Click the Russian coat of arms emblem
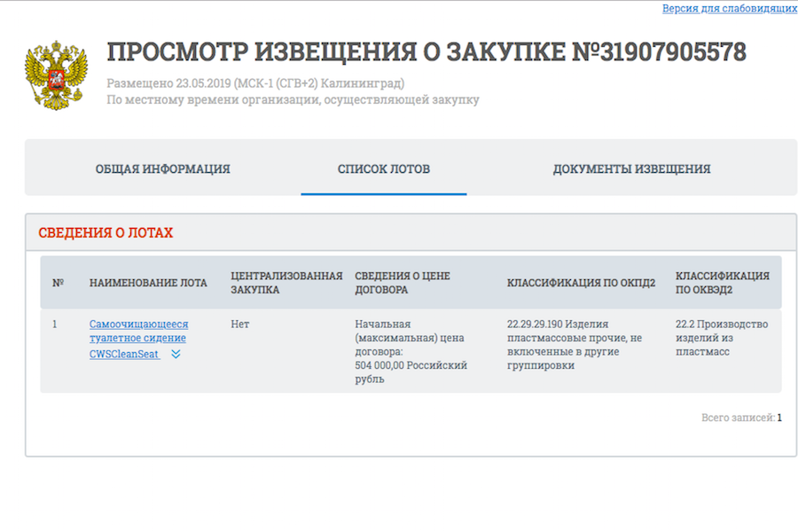Screen dimensions: 798x532 (57, 74)
